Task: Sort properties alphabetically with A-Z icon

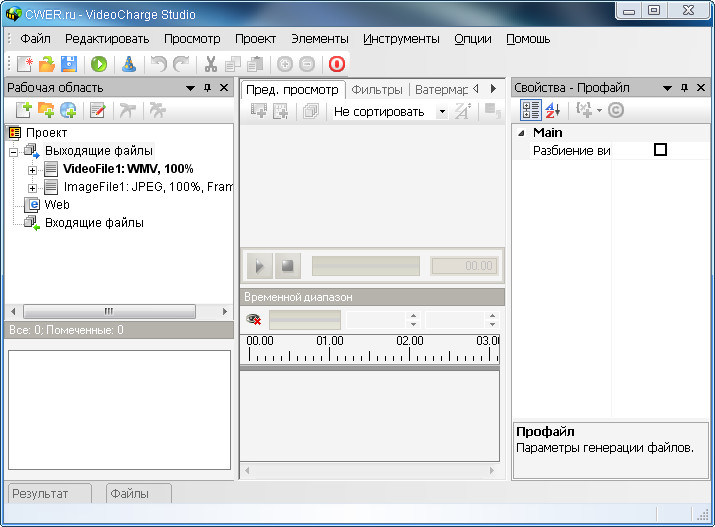Action: 553,110
